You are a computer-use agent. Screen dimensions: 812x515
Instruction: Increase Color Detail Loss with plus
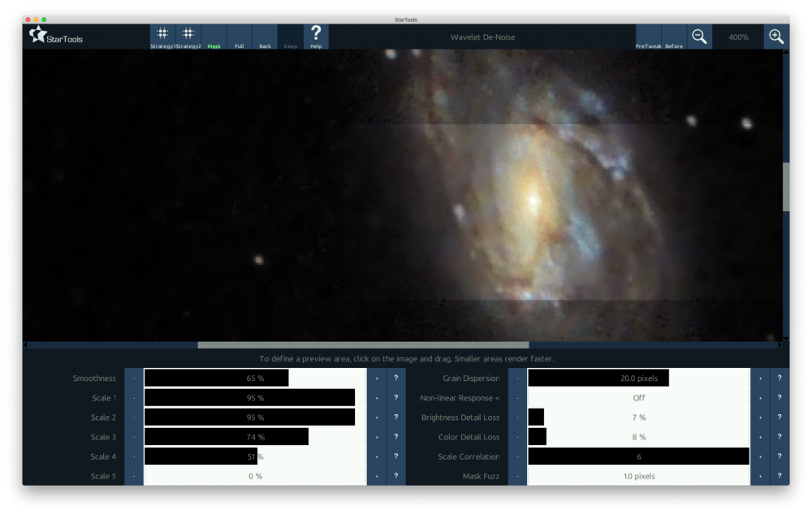[760, 437]
